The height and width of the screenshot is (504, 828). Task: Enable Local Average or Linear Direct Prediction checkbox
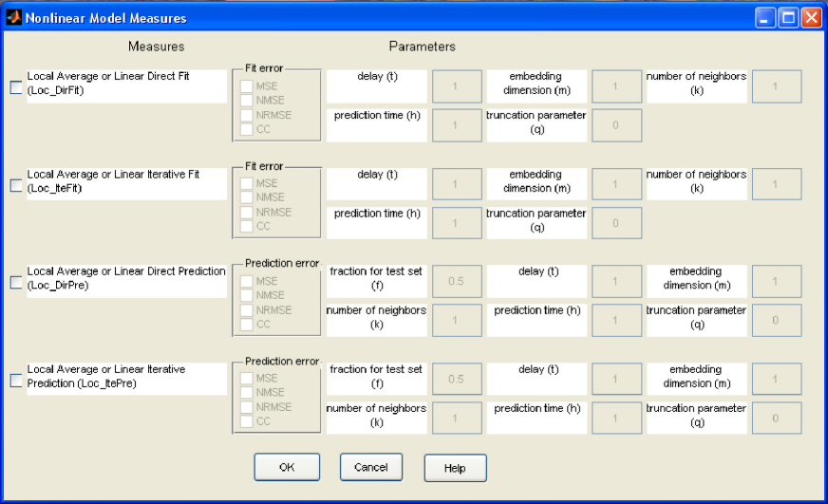click(x=16, y=282)
